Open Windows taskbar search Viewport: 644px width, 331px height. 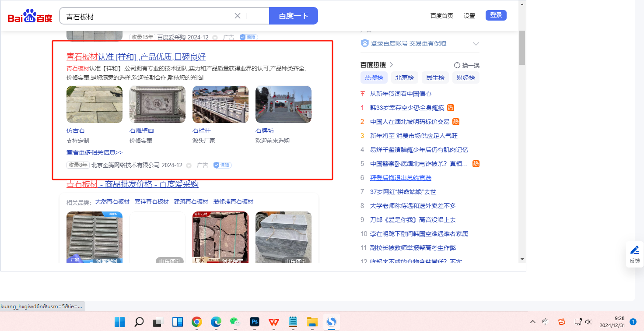[x=139, y=322]
